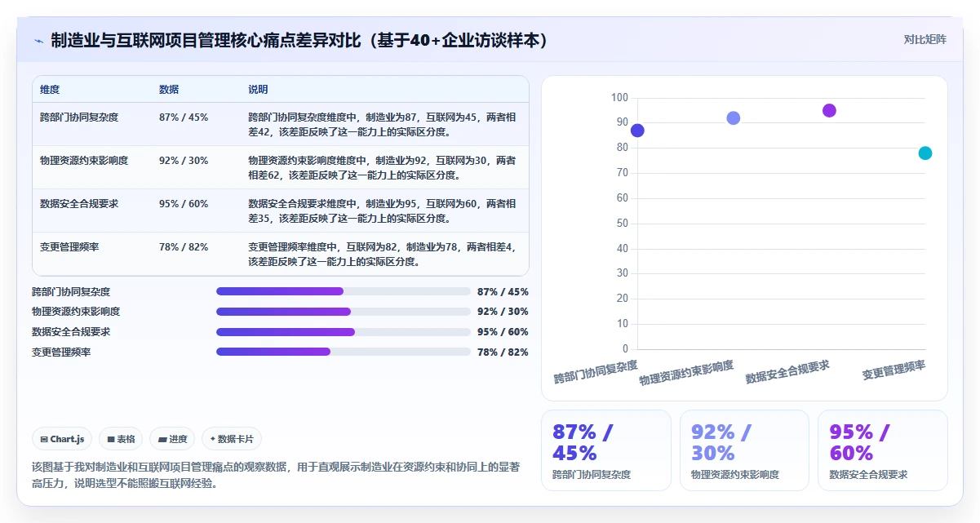Select the 表格 tag

tap(121, 439)
